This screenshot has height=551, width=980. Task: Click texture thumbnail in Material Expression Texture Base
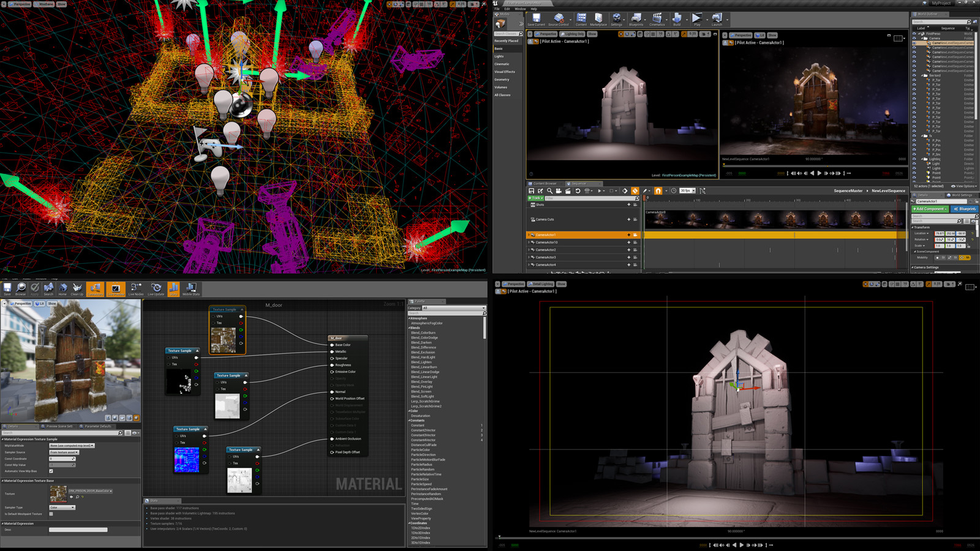pyautogui.click(x=58, y=494)
